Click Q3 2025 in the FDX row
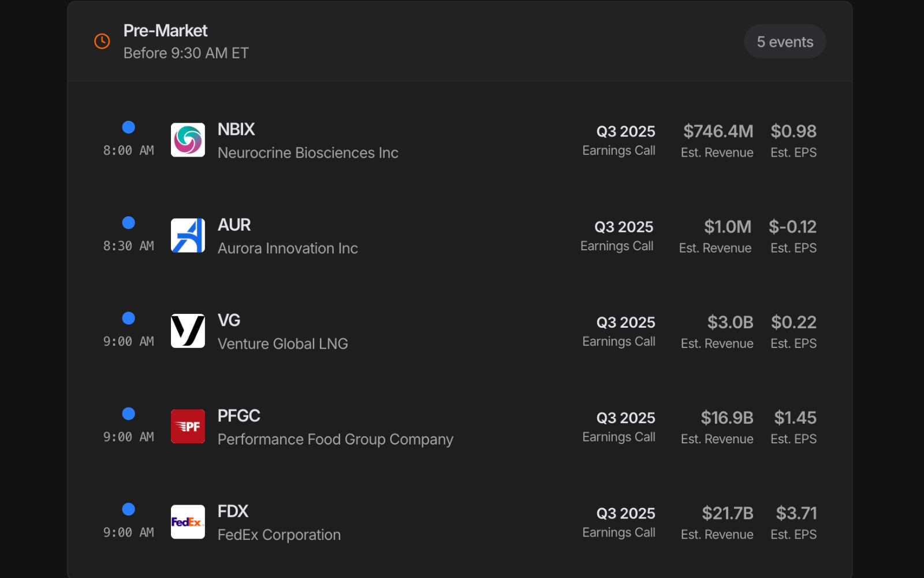This screenshot has width=924, height=578. click(x=626, y=513)
